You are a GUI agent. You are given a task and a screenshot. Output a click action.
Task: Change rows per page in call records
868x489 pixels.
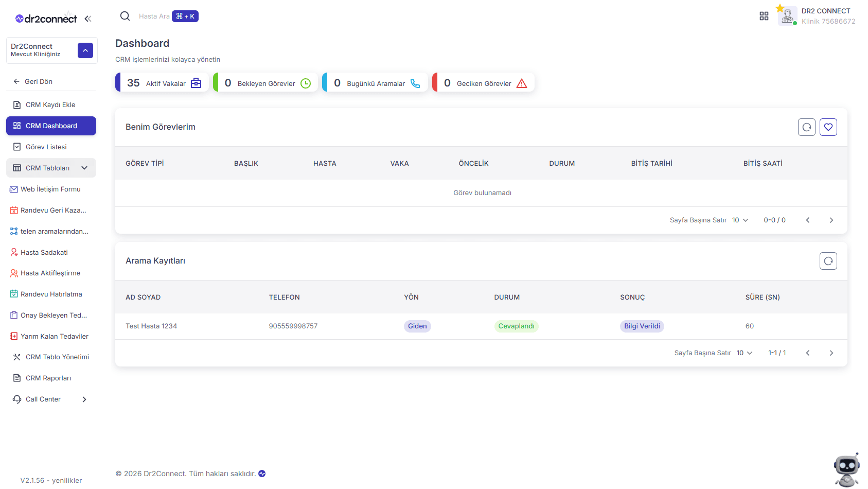click(x=745, y=353)
